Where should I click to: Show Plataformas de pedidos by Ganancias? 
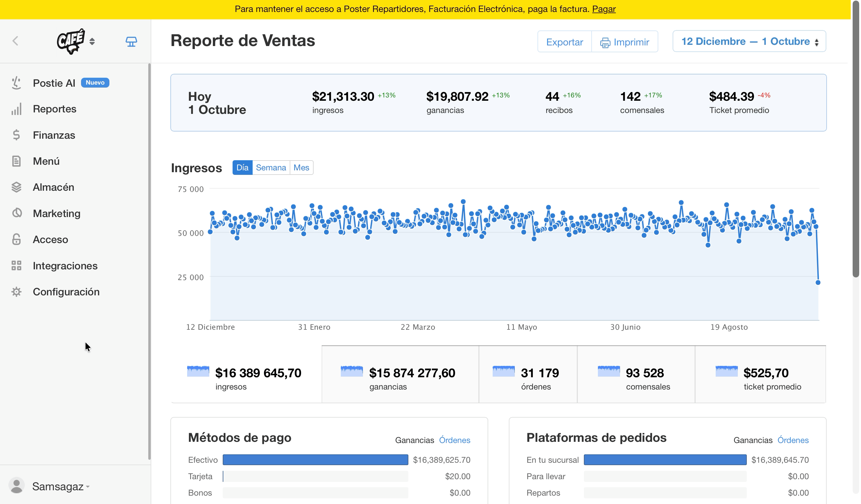pos(753,440)
